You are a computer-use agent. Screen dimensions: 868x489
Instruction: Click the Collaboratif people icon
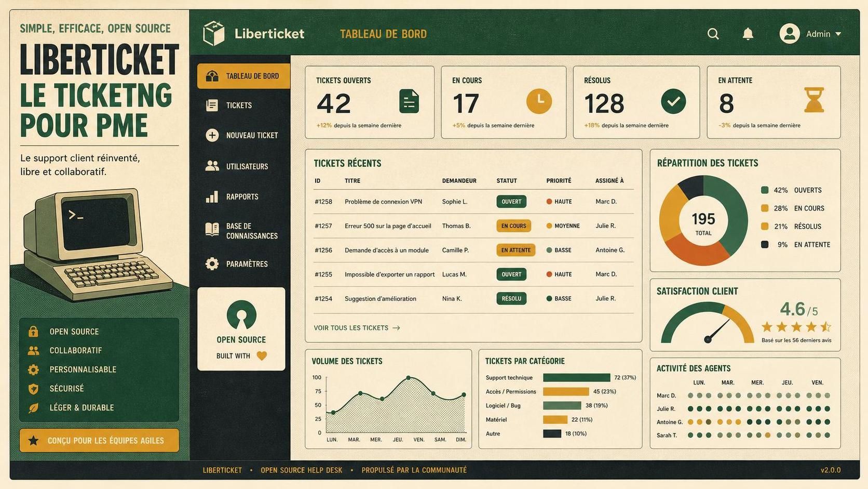[x=33, y=351]
